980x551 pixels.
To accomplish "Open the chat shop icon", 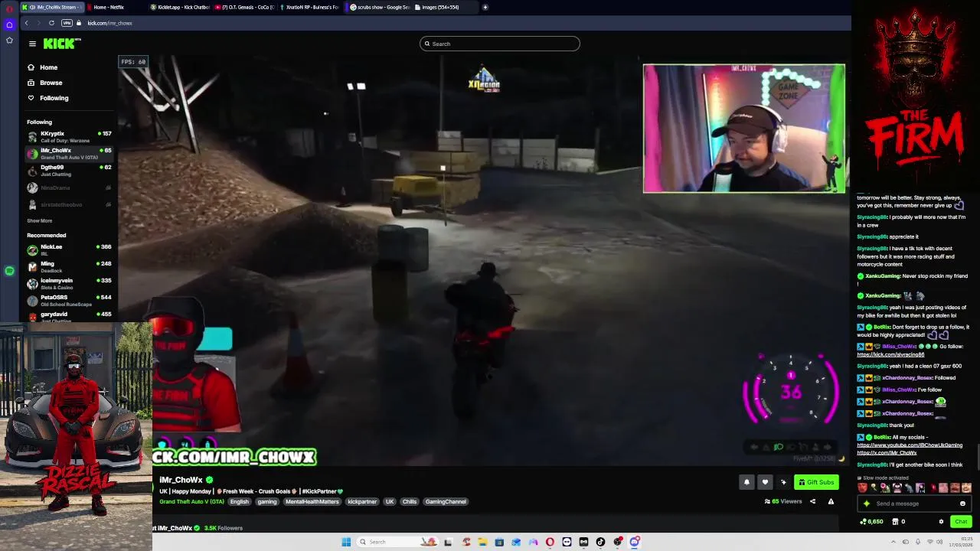I will pyautogui.click(x=895, y=522).
